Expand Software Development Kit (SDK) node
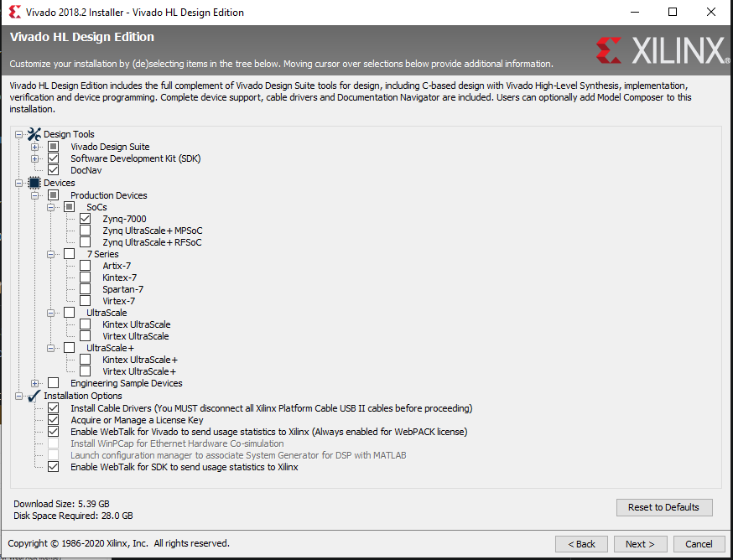Image resolution: width=733 pixels, height=560 pixels. point(34,158)
